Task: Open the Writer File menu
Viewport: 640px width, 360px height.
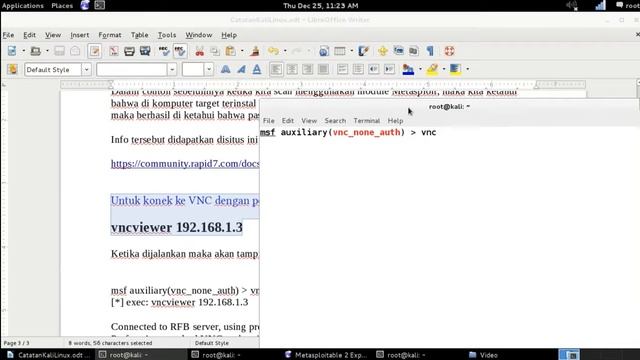Action: pos(8,35)
